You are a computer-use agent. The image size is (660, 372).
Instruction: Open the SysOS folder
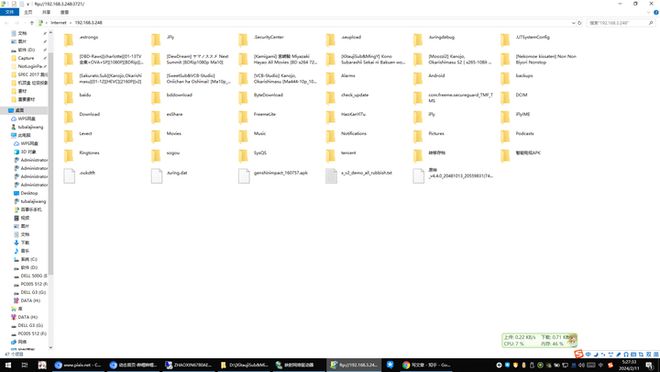point(253,156)
